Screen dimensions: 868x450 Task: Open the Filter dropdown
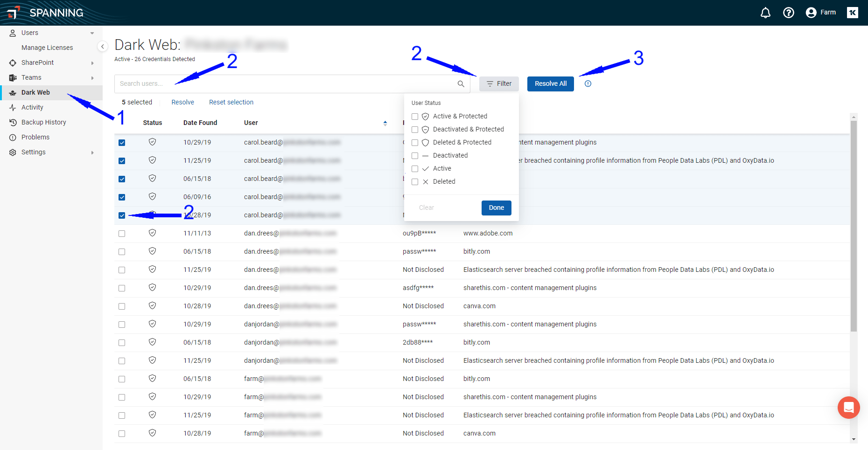(499, 84)
